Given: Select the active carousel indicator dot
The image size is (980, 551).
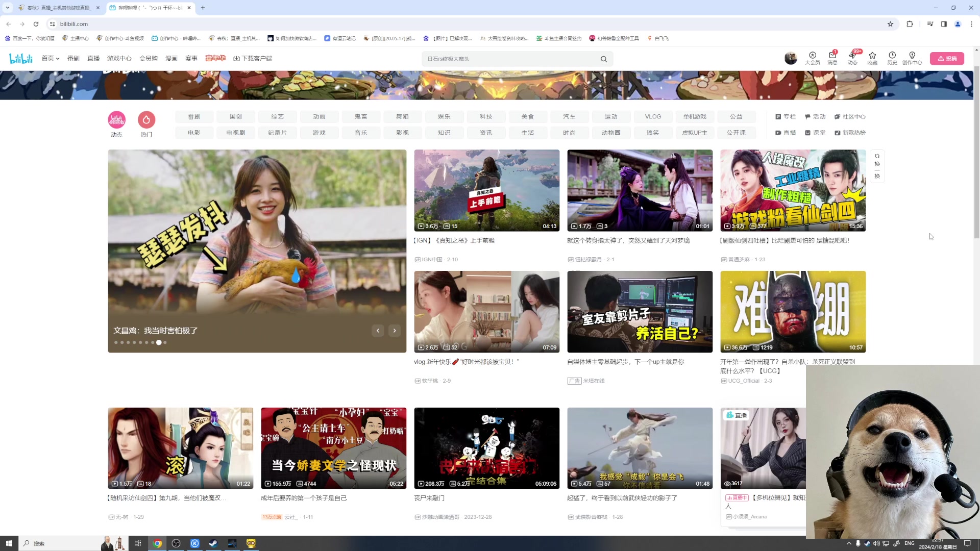Looking at the screenshot, I should point(159,342).
